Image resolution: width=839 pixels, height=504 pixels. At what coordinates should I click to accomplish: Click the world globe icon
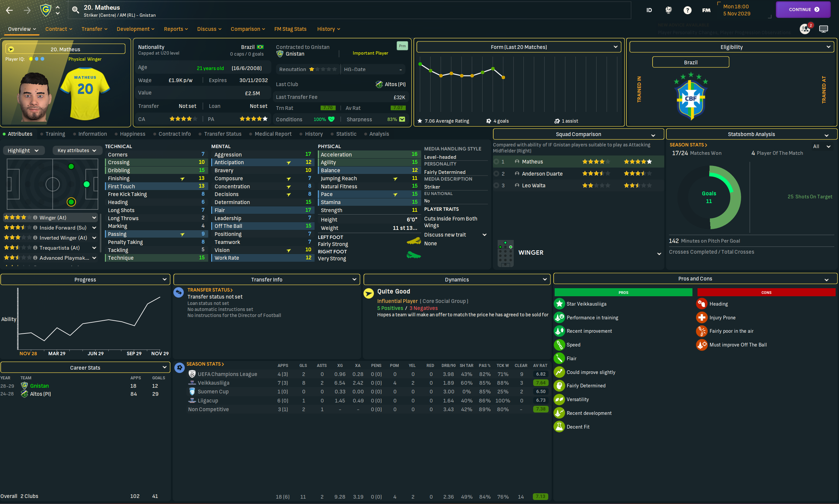668,10
